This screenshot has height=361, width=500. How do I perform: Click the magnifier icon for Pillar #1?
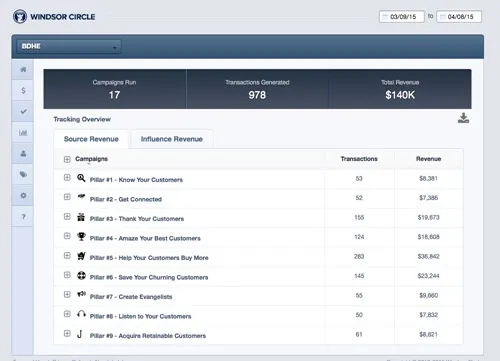pos(81,178)
